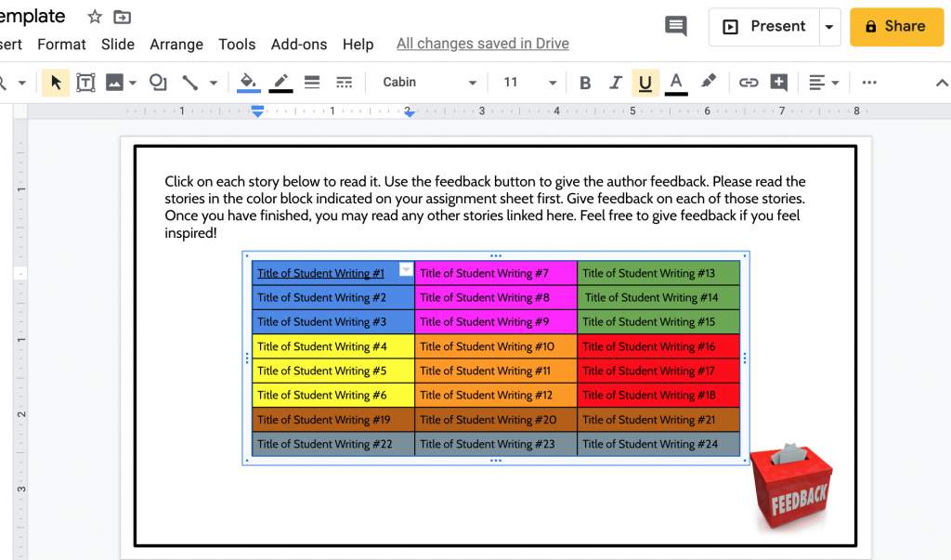
Task: Select cell Title of Student Writing #7
Action: (x=496, y=273)
